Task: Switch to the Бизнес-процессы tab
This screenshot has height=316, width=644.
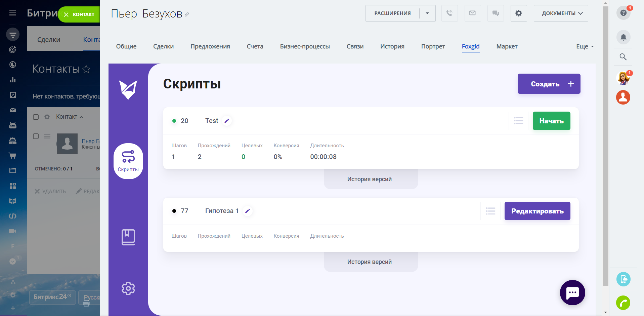Action: 305,46
